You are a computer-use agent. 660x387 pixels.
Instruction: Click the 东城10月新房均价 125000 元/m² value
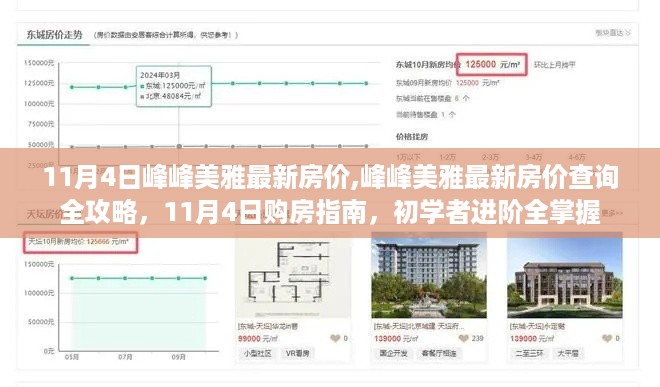click(492, 64)
